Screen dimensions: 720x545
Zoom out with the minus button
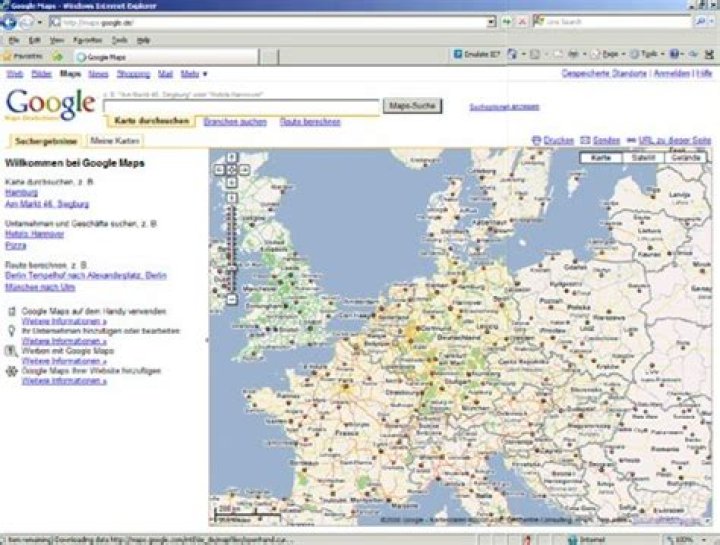click(232, 299)
